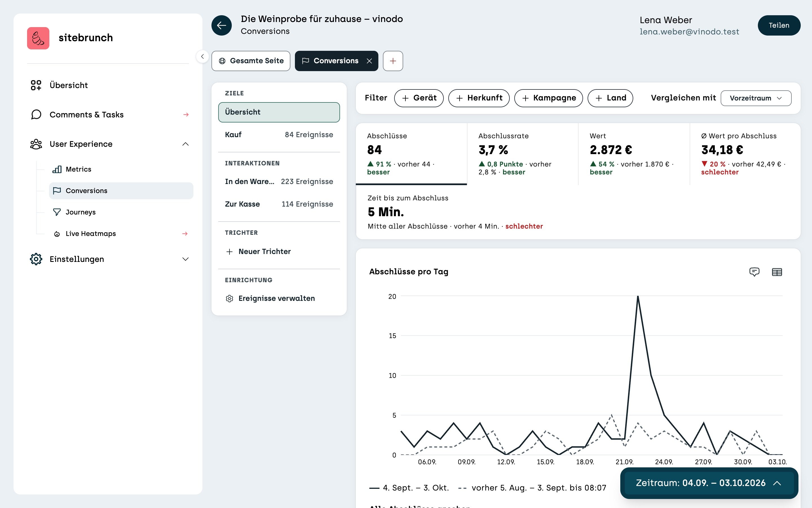The width and height of the screenshot is (812, 508).
Task: Expand the Einstellungen section
Action: tap(185, 259)
